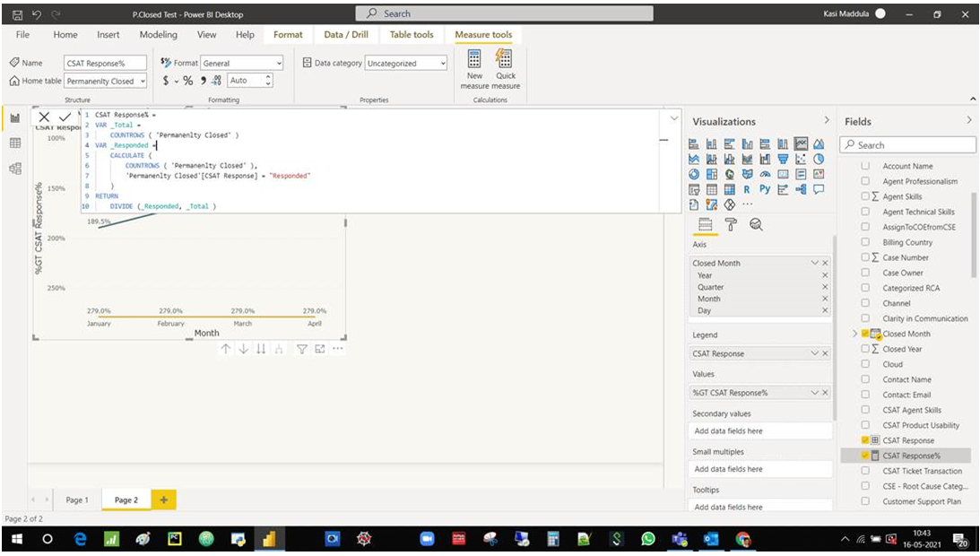The width and height of the screenshot is (980, 556).
Task: Remove Quarter from the Axis hierarchy
Action: (825, 287)
